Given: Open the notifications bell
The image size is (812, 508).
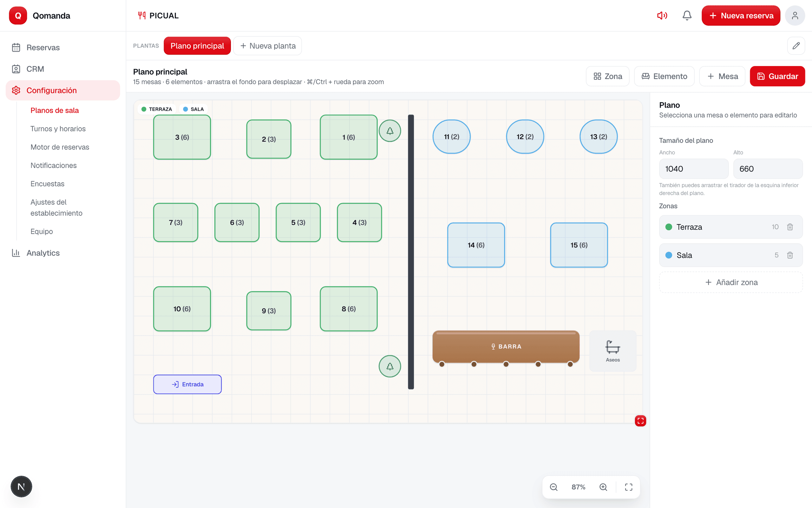Looking at the screenshot, I should point(687,16).
